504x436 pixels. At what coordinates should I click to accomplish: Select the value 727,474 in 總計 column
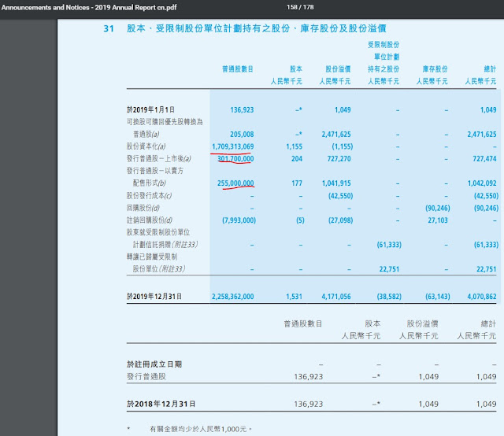click(484, 159)
